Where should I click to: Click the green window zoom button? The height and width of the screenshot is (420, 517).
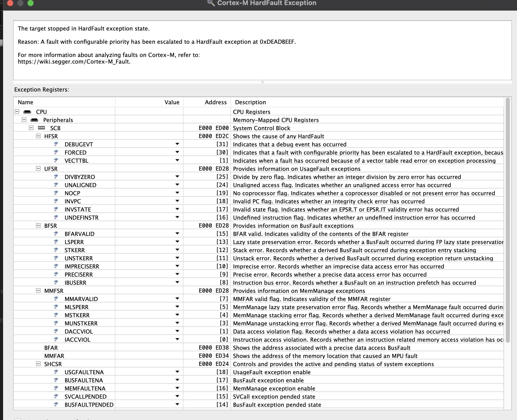tap(31, 3)
